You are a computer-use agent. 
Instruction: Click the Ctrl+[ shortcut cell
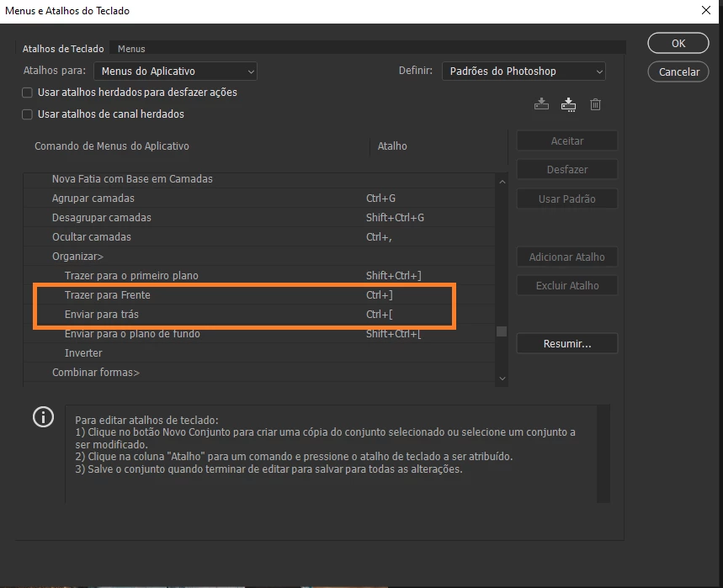(x=380, y=315)
